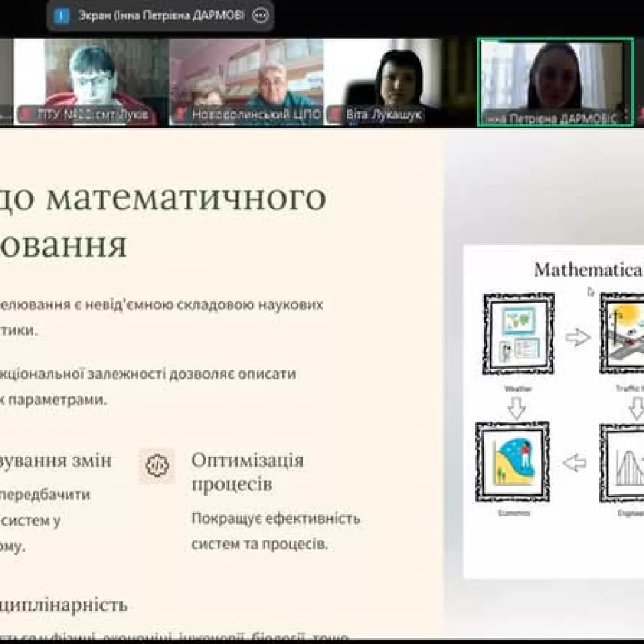Click the blue Zoom screen-share info icon
This screenshot has height=644, width=644.
[62, 16]
